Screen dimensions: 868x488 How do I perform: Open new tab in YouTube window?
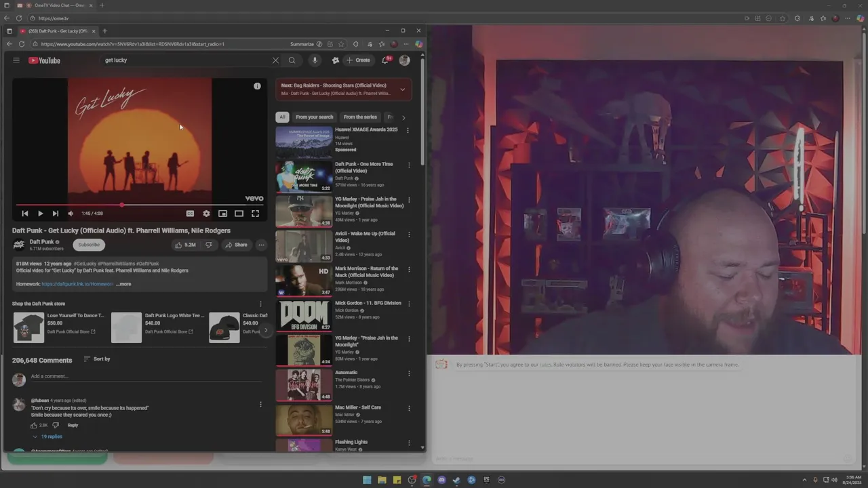(x=104, y=31)
